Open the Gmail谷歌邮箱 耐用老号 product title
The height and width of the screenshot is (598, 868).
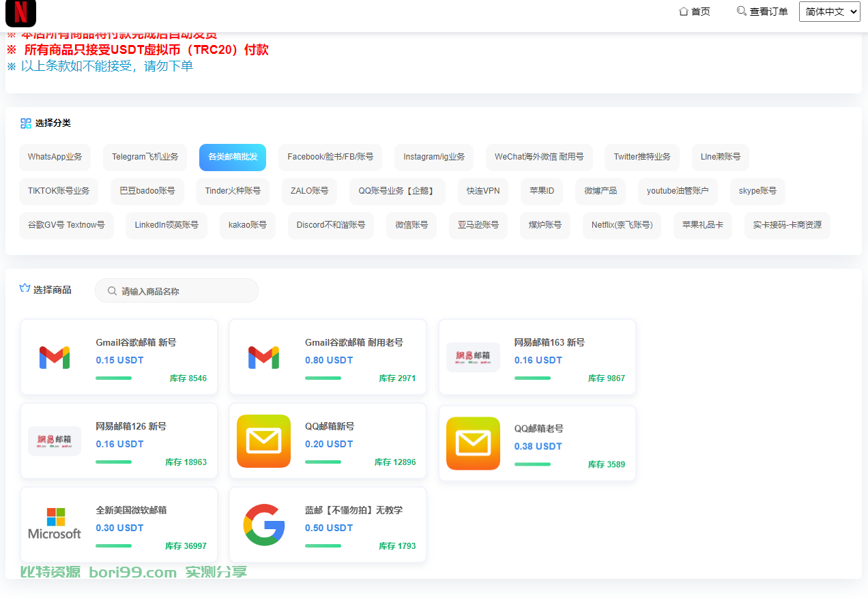(x=354, y=342)
